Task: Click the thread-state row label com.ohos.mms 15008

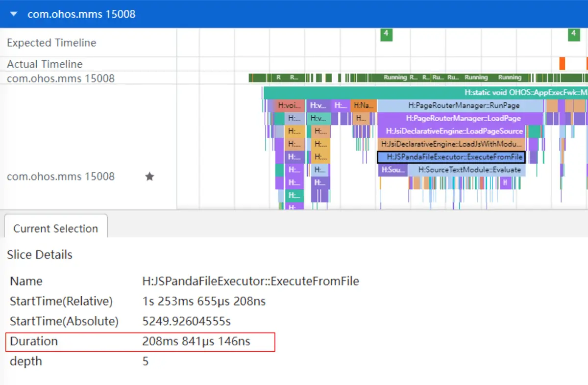Action: 61,78
